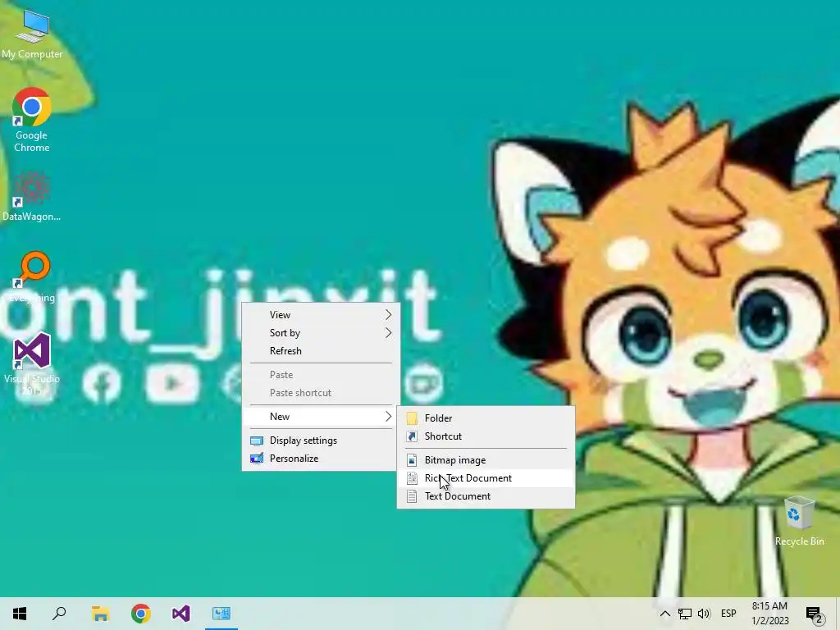
Task: Expand the View submenu
Action: pos(321,314)
